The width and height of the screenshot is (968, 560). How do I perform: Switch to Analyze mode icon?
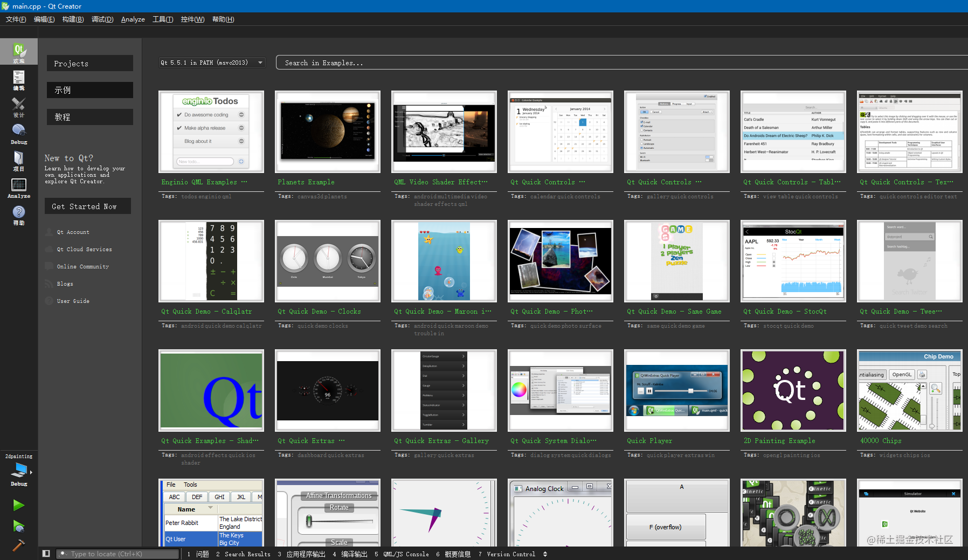coord(19,187)
